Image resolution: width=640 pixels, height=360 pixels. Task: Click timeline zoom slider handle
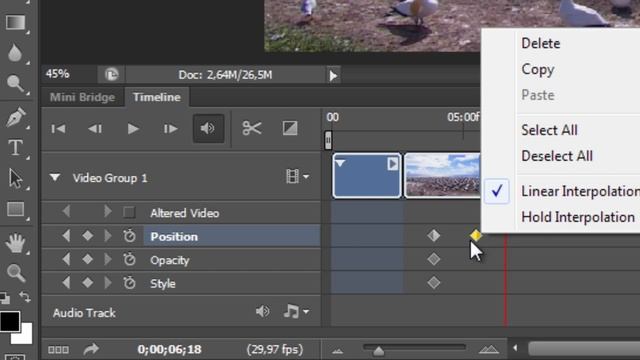378,350
